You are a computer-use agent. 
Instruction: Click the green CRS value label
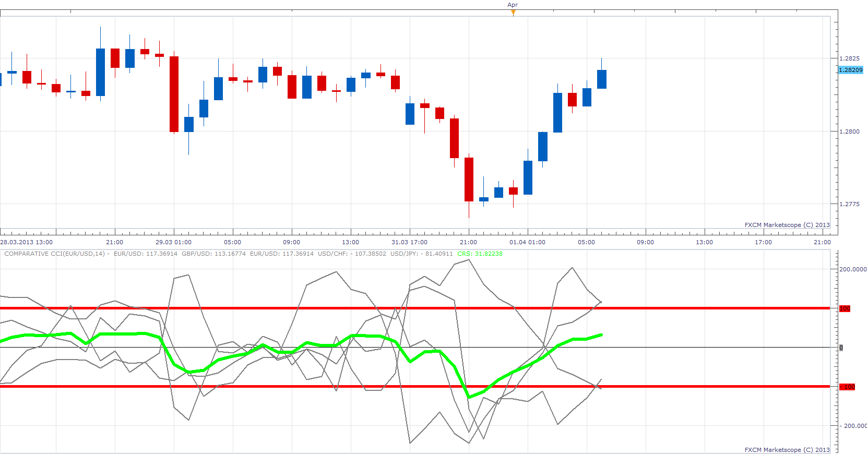[x=480, y=254]
